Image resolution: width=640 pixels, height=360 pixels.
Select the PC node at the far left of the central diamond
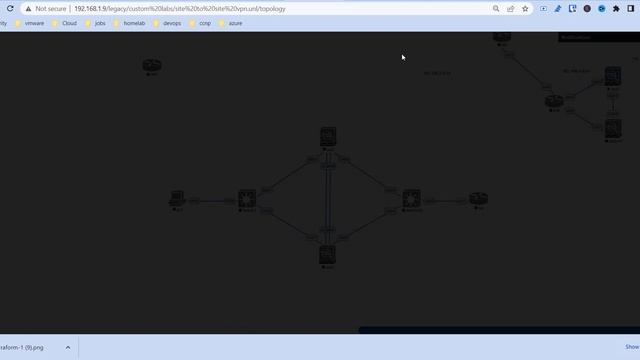coord(177,198)
